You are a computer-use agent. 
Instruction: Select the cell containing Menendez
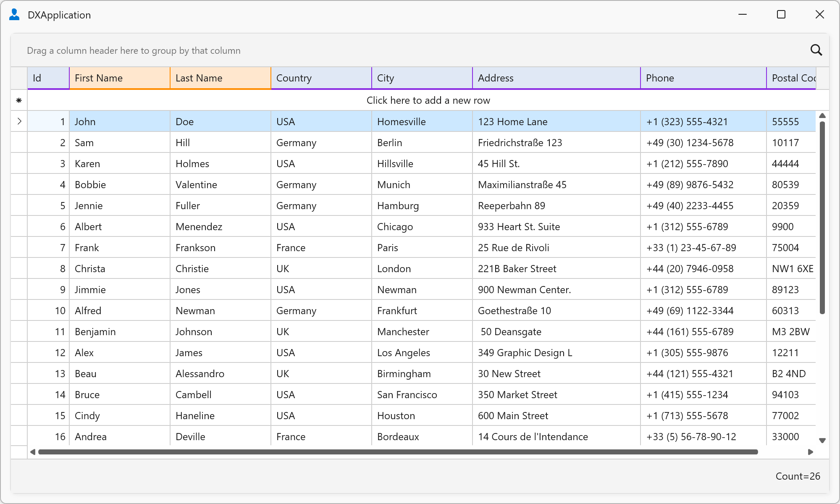[x=220, y=226]
